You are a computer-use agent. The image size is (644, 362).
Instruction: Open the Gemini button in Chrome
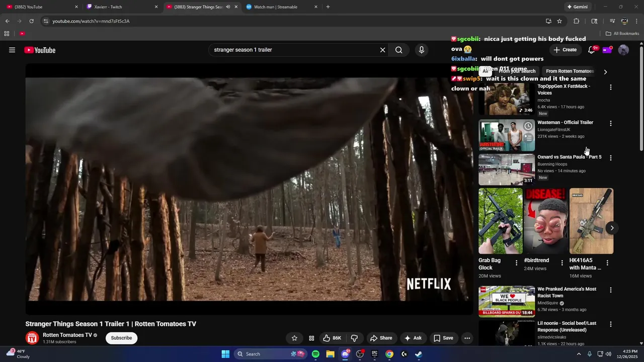tap(577, 7)
